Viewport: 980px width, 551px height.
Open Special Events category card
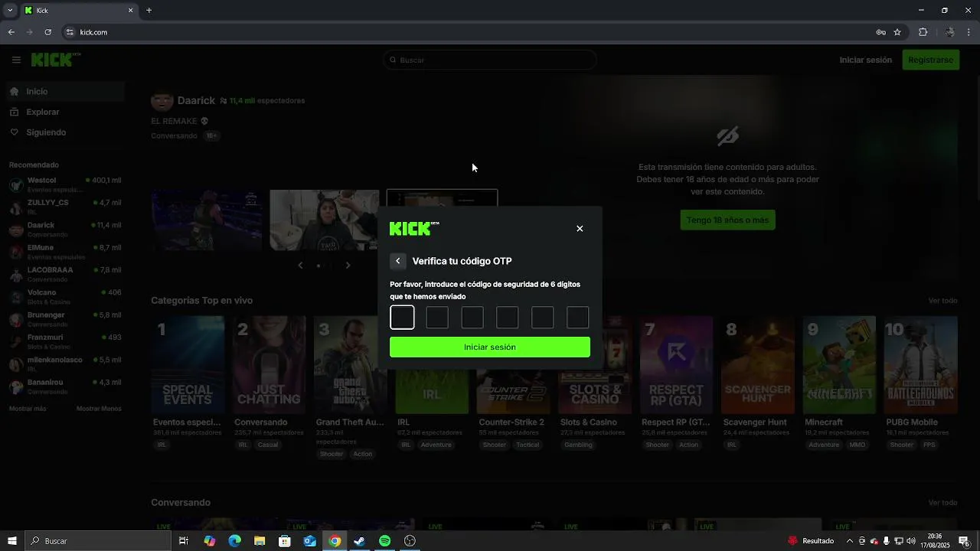pos(188,365)
